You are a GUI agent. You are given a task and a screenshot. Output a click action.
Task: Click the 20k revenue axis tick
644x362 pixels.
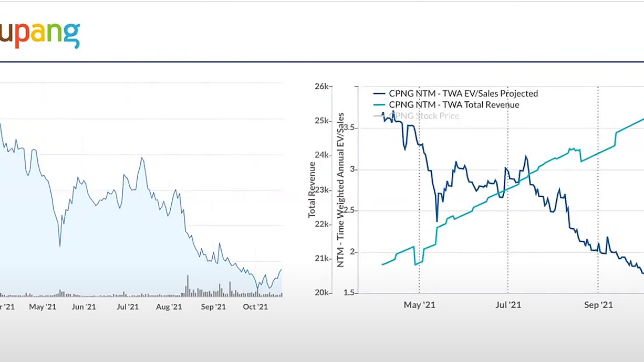[x=322, y=293]
